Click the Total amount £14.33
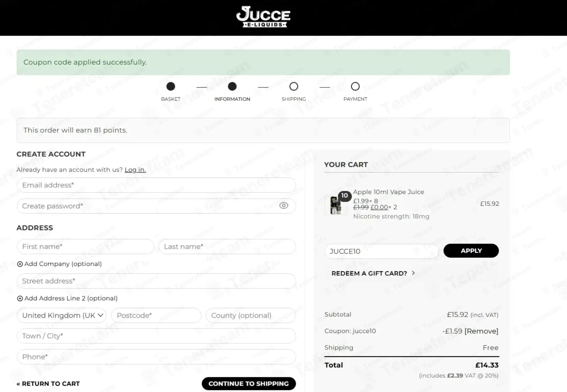This screenshot has height=392, width=567. (487, 365)
